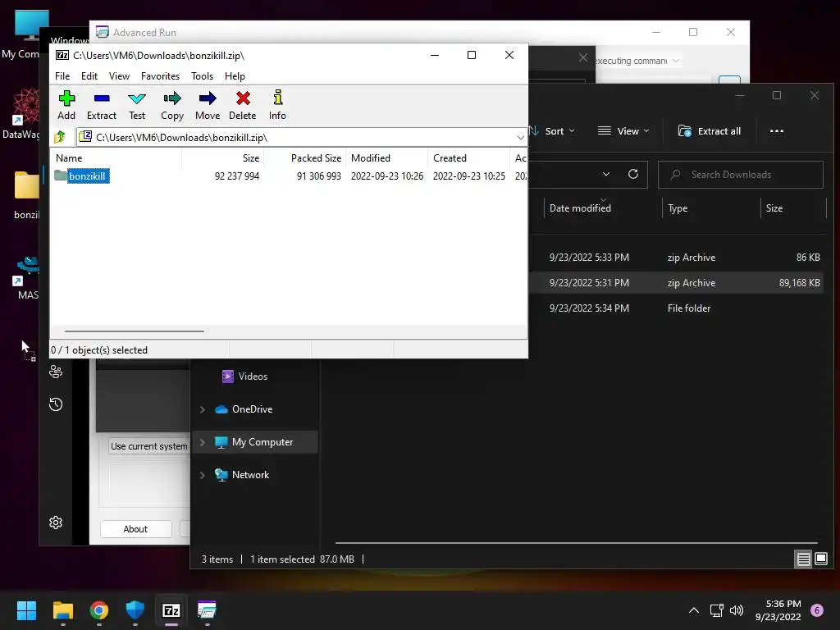Image resolution: width=840 pixels, height=630 pixels.
Task: Open File Explorer from the taskbar
Action: pyautogui.click(x=62, y=610)
